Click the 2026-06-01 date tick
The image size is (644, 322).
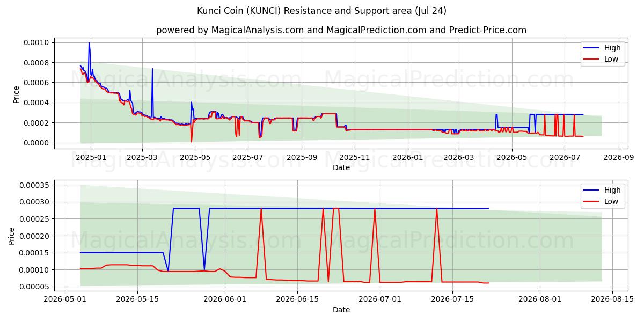click(225, 299)
